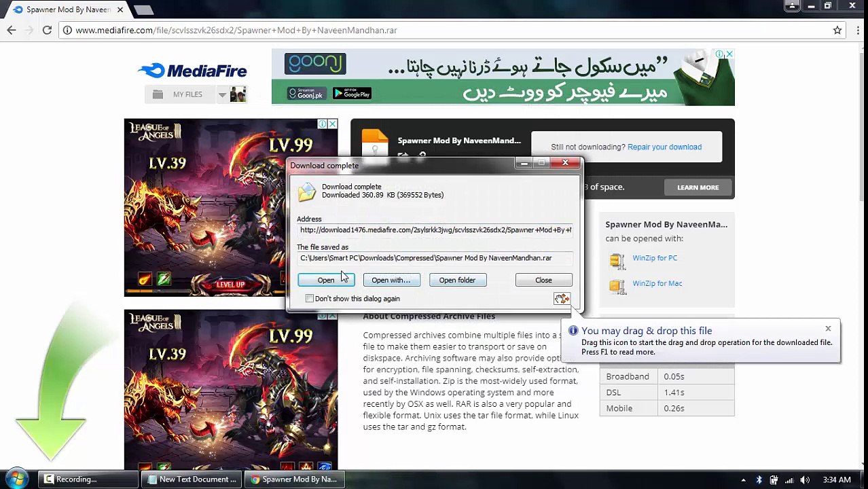
Task: Open the Recording taskbar item
Action: click(x=88, y=479)
